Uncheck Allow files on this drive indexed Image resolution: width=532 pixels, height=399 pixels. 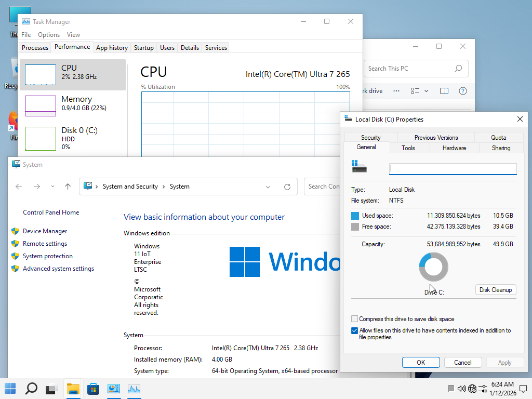pyautogui.click(x=354, y=330)
